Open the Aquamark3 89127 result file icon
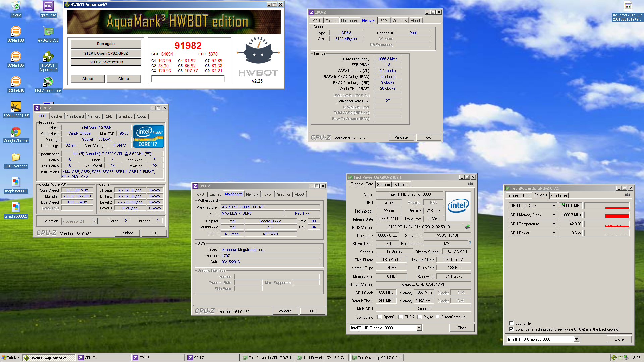Screen dimensions: 644x362 pyautogui.click(x=628, y=11)
